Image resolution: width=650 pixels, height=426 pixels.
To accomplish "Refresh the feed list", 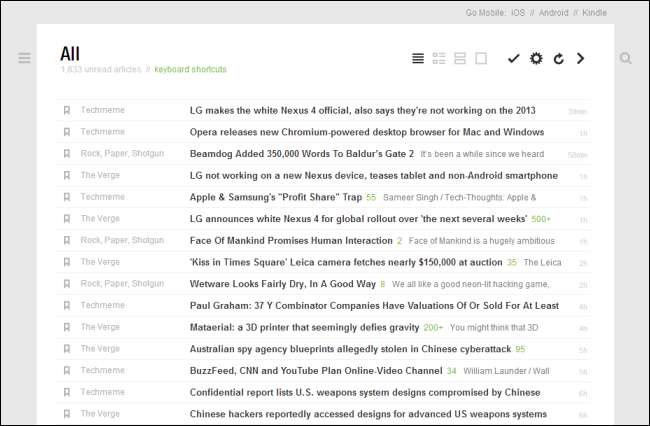I will tap(559, 59).
